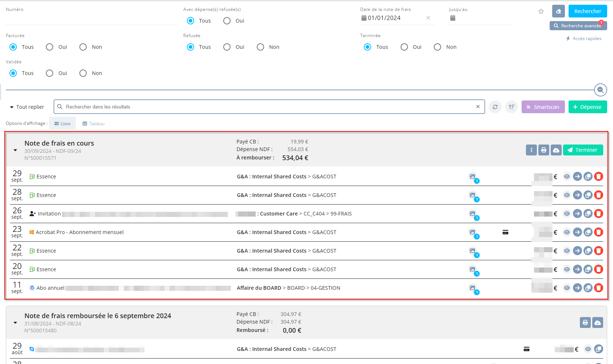
Task: Open attachment image for 29 sept. Essence
Action: coord(472,177)
